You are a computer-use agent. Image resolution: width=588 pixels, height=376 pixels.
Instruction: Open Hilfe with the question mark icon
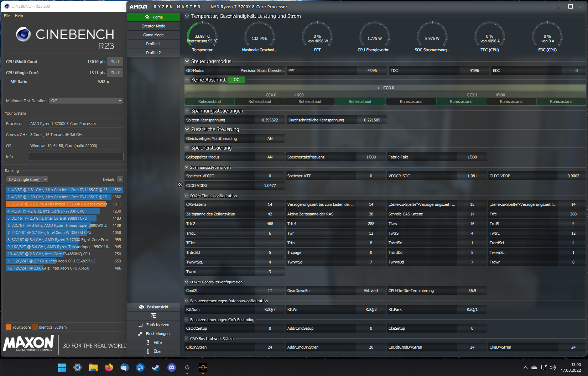[x=148, y=343]
